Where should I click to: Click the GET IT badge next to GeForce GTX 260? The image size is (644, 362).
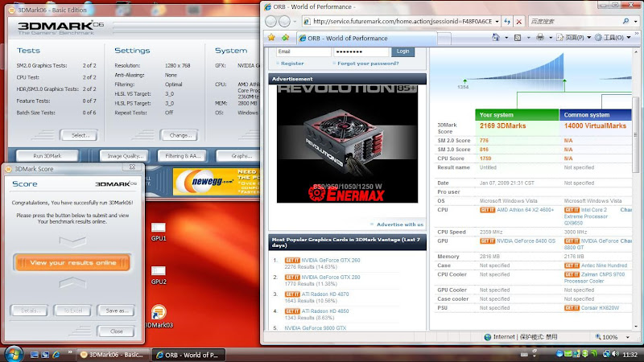(x=292, y=260)
